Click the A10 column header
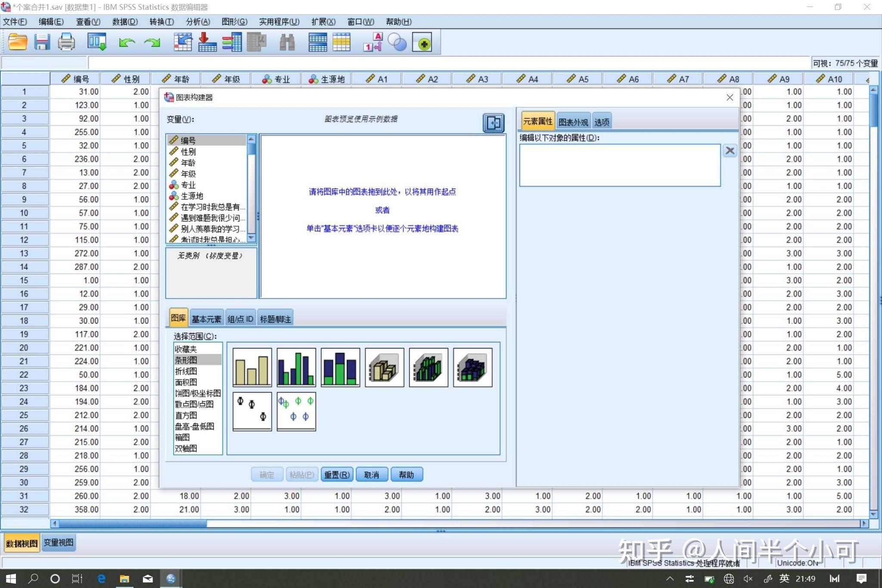 click(829, 79)
